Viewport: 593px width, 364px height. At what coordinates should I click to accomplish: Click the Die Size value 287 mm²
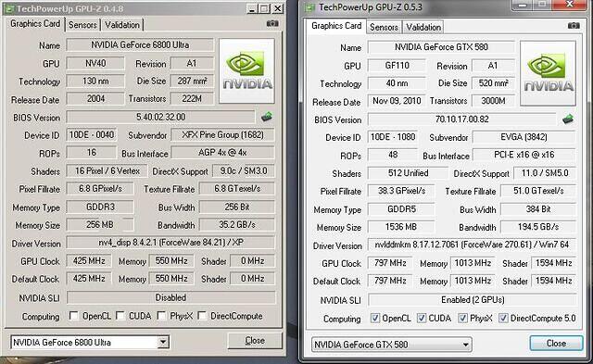click(x=192, y=81)
